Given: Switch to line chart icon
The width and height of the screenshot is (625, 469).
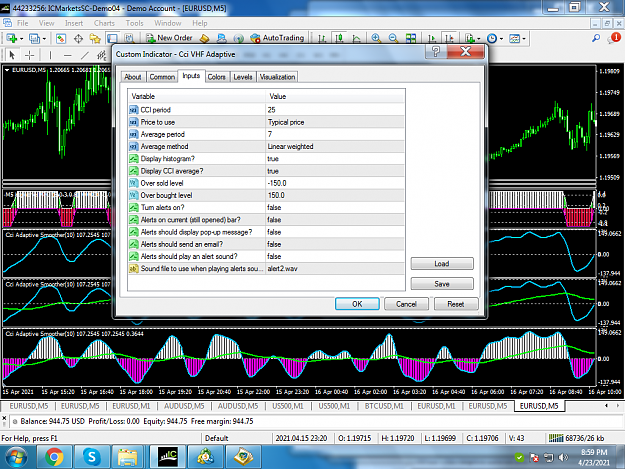Looking at the screenshot, I should [356, 38].
